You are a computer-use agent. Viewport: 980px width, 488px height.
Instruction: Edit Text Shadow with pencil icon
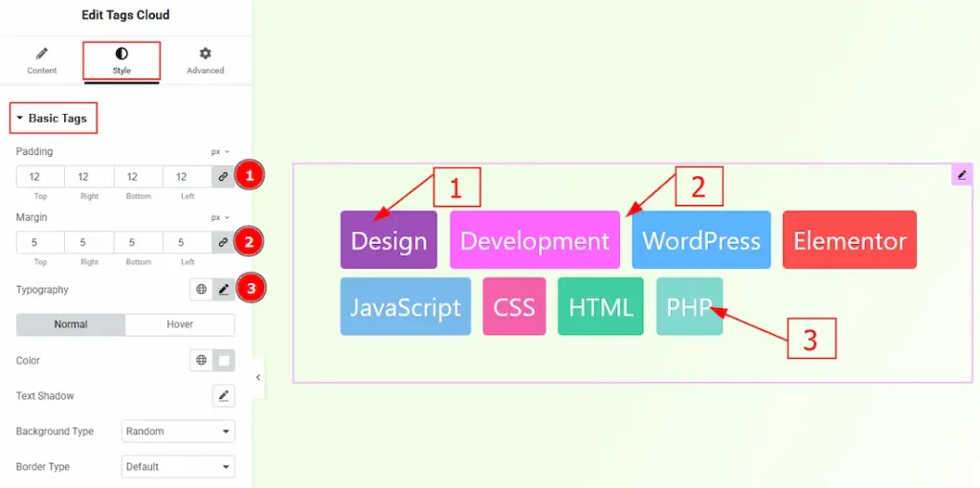pos(223,396)
